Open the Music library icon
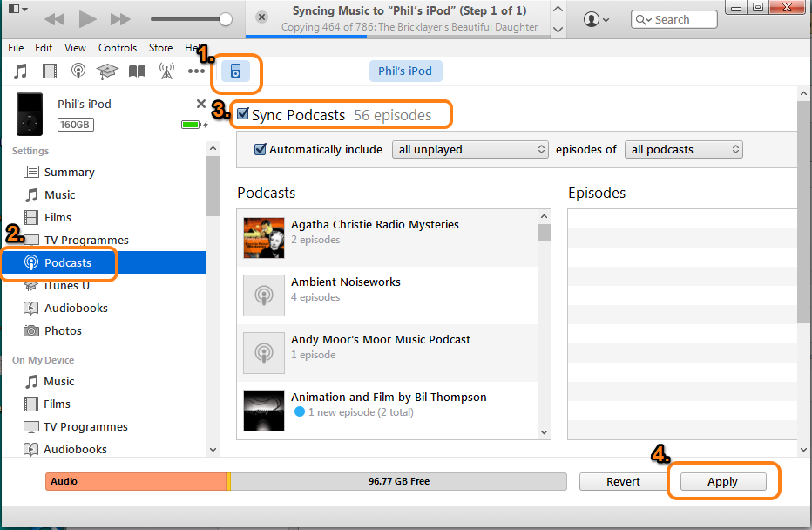 pyautogui.click(x=21, y=71)
